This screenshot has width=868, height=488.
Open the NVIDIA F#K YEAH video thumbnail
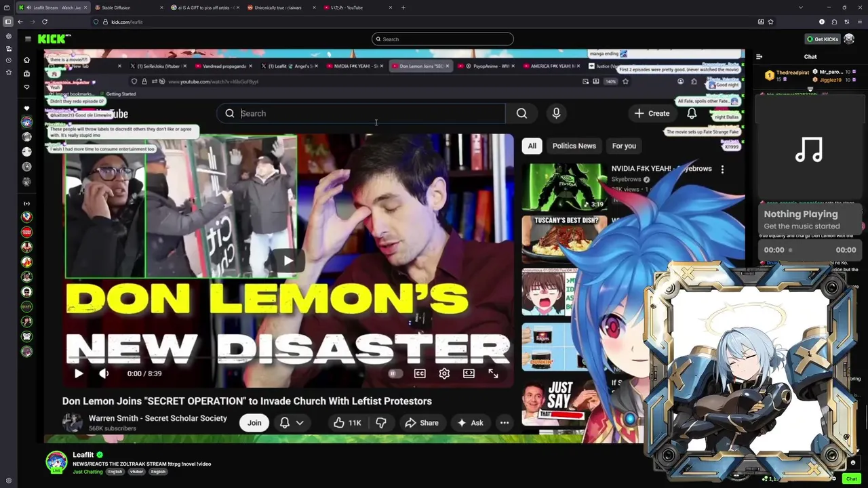(564, 187)
